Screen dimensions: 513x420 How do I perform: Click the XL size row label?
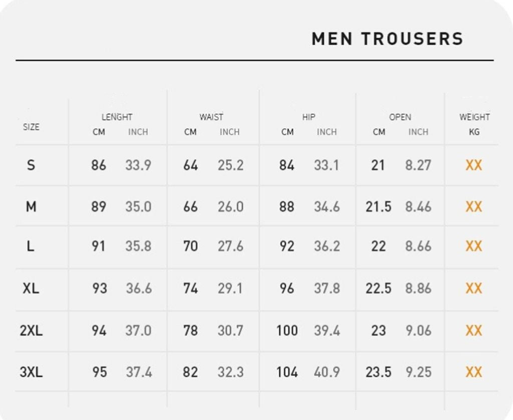31,288
